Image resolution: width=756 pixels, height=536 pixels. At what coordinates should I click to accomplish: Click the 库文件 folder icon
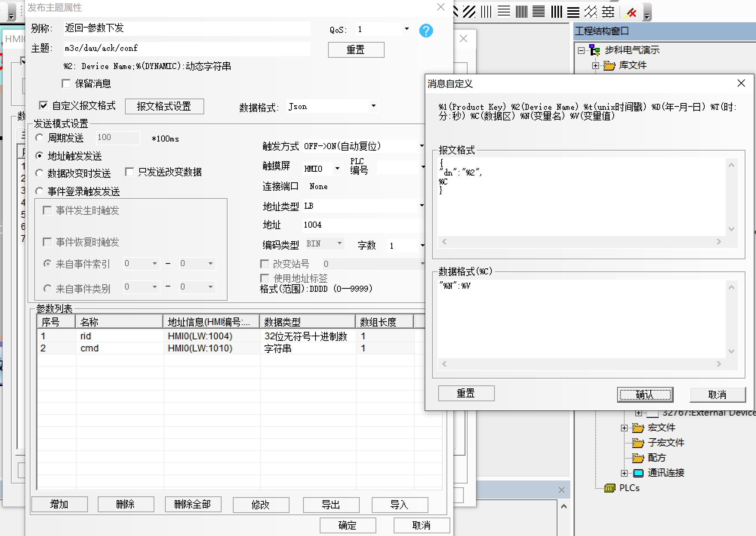[609, 66]
